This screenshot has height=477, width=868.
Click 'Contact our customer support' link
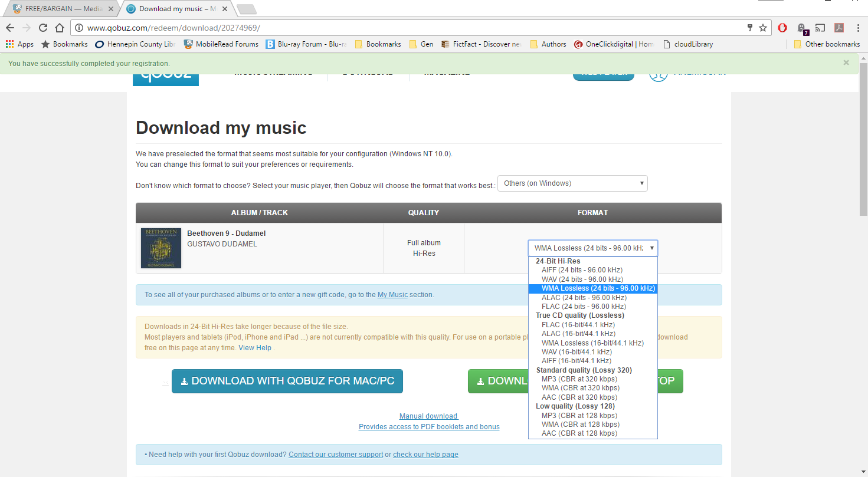tap(336, 455)
